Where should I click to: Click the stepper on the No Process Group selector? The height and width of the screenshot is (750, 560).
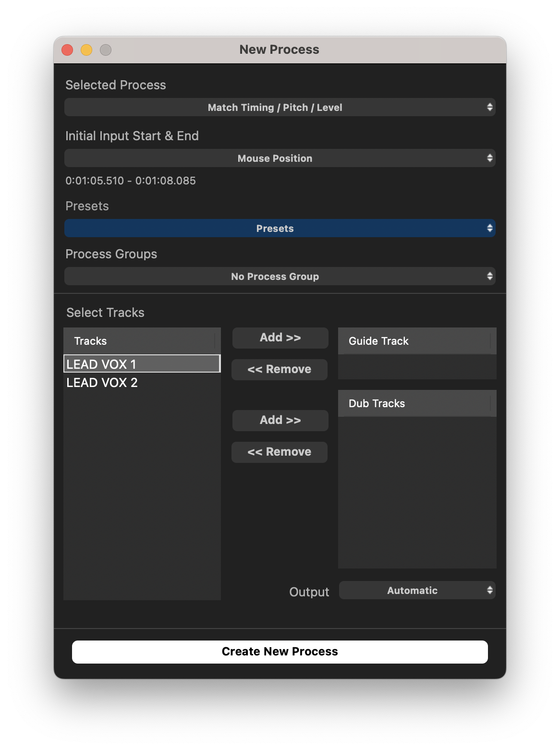(490, 276)
